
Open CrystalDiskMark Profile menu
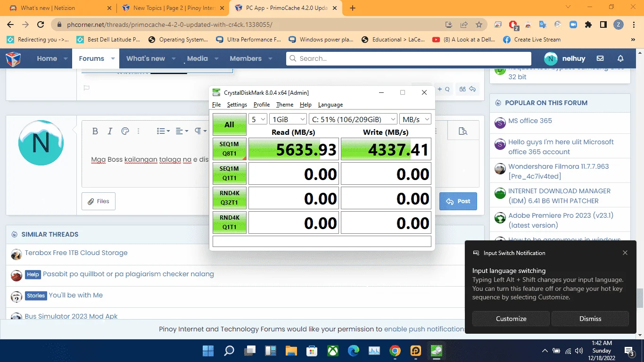point(262,105)
